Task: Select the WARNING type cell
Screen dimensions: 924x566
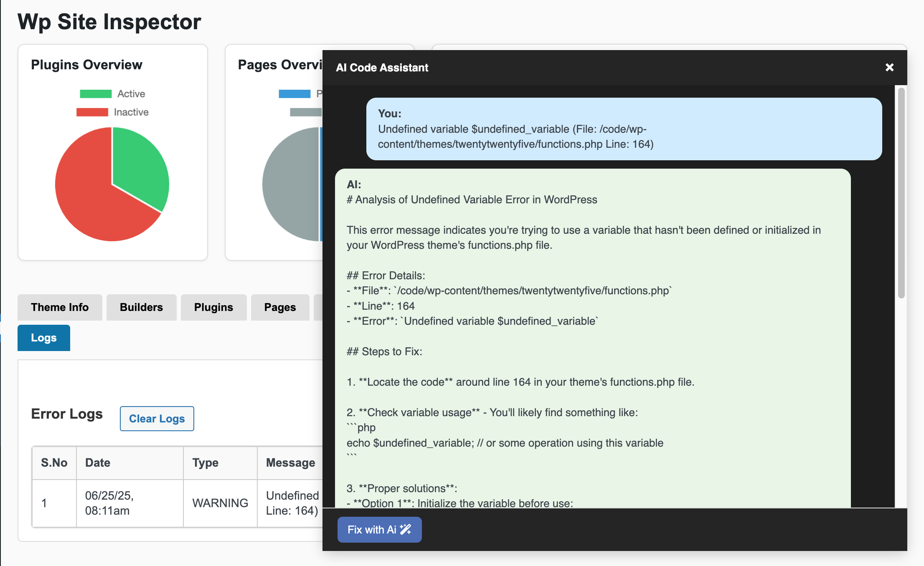Action: [220, 503]
